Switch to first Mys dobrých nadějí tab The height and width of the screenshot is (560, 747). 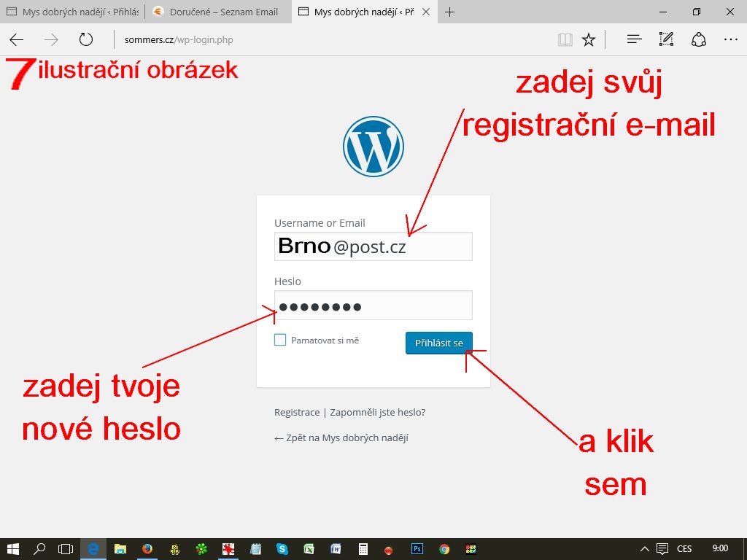click(72, 12)
